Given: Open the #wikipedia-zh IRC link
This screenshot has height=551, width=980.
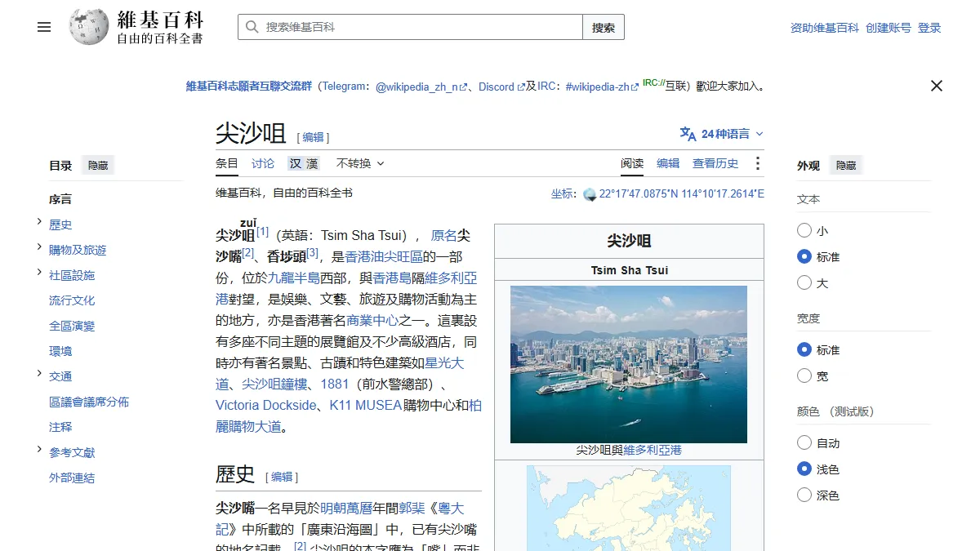Looking at the screenshot, I should (603, 87).
